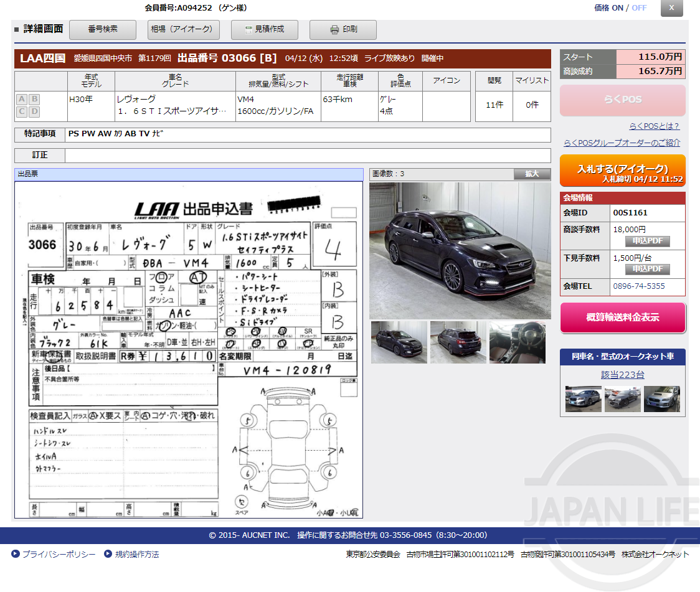Open 概算輸送料金表示 shipping estimate
Image resolution: width=700 pixels, height=592 pixels.
tap(622, 317)
